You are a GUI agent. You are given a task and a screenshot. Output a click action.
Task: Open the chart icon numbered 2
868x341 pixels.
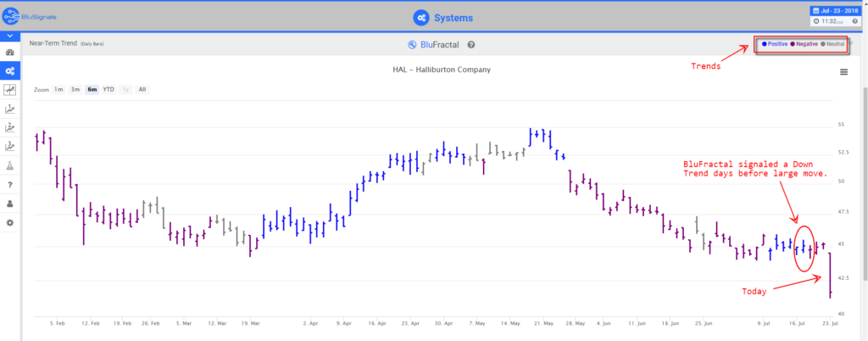(9, 127)
